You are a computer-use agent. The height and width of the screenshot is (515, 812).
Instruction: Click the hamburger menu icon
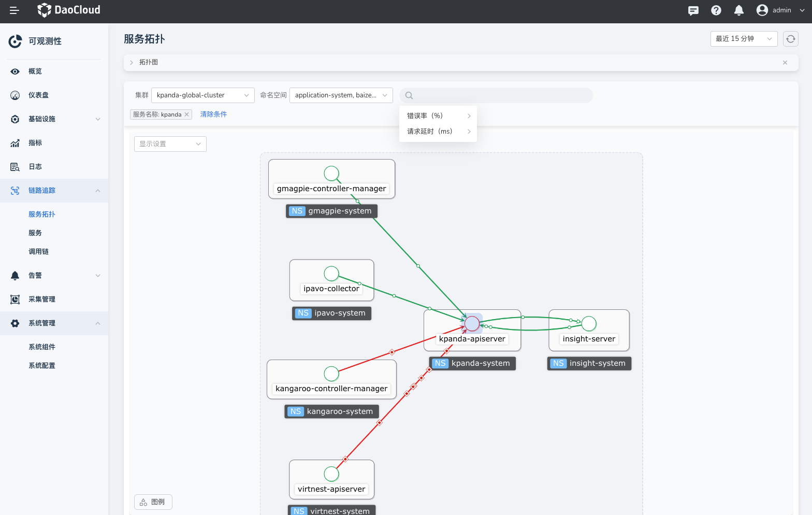tap(14, 10)
